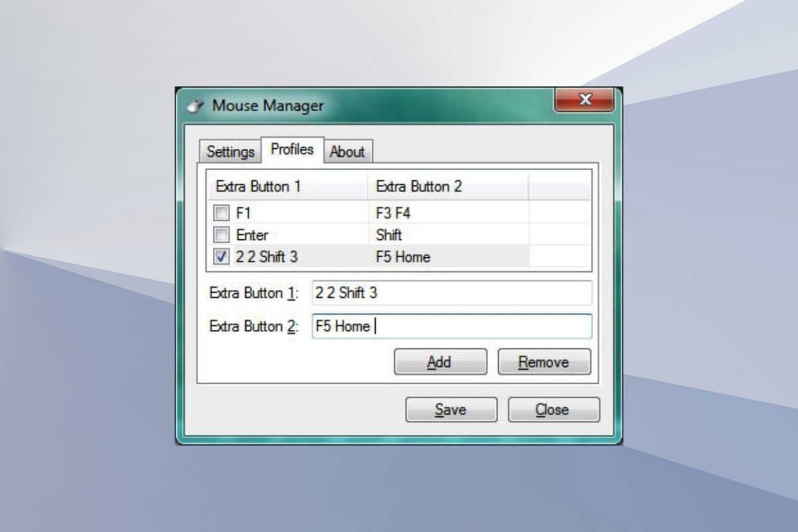Viewport: 798px width, 532px height.
Task: Click the Remove button
Action: pos(543,362)
